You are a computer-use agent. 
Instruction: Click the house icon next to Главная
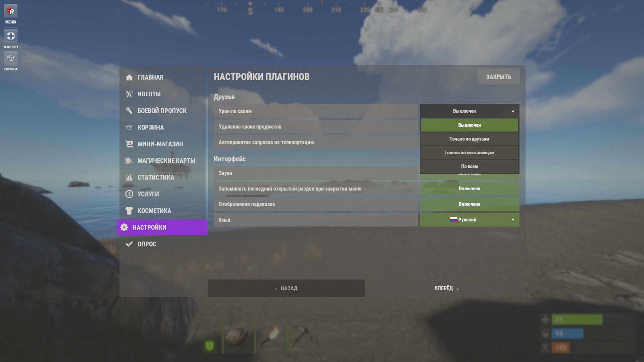point(129,77)
